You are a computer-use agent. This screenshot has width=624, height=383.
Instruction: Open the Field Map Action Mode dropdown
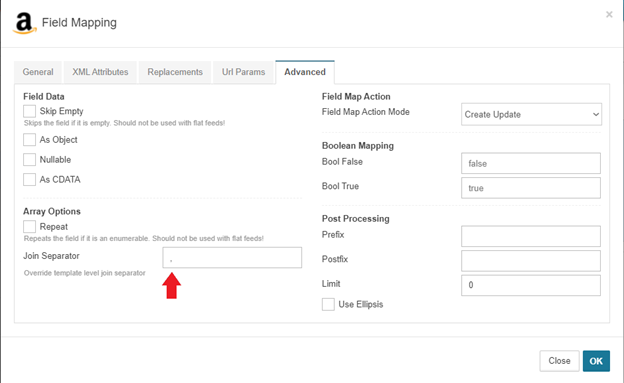[531, 114]
